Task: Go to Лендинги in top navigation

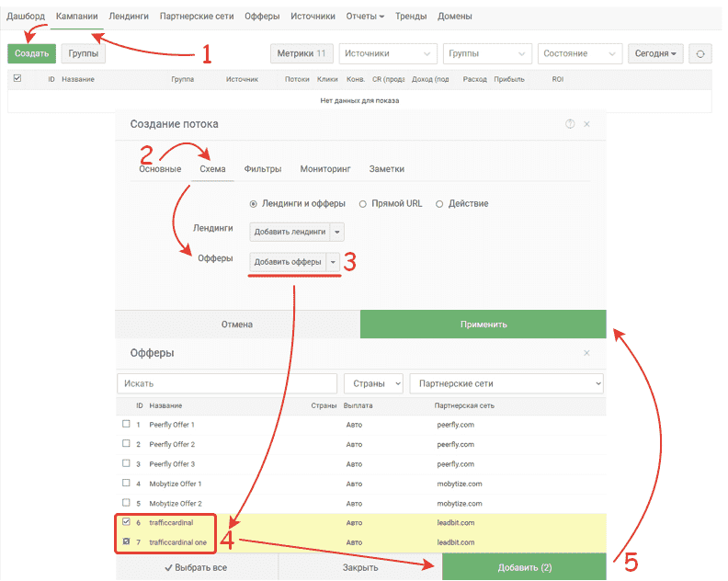Action: [x=129, y=17]
